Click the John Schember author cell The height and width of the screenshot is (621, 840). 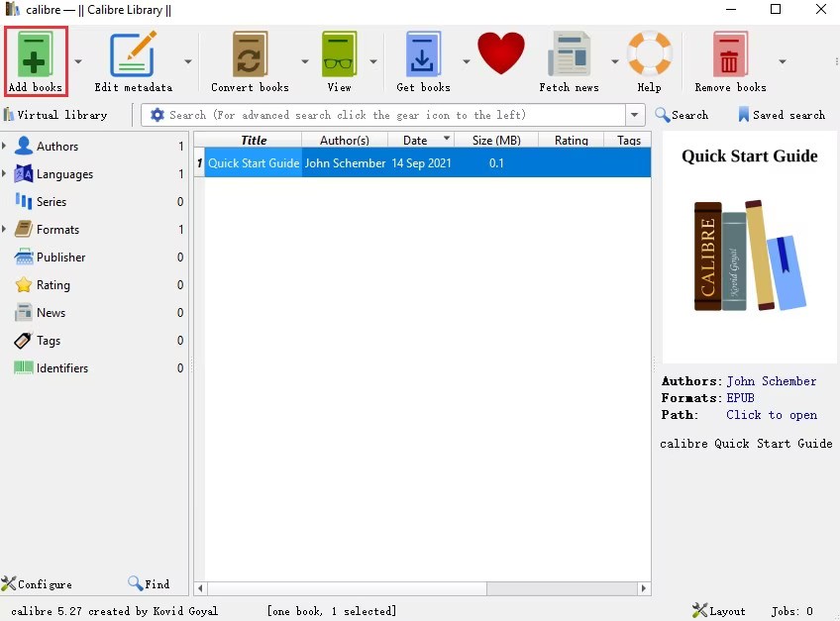[x=345, y=162]
